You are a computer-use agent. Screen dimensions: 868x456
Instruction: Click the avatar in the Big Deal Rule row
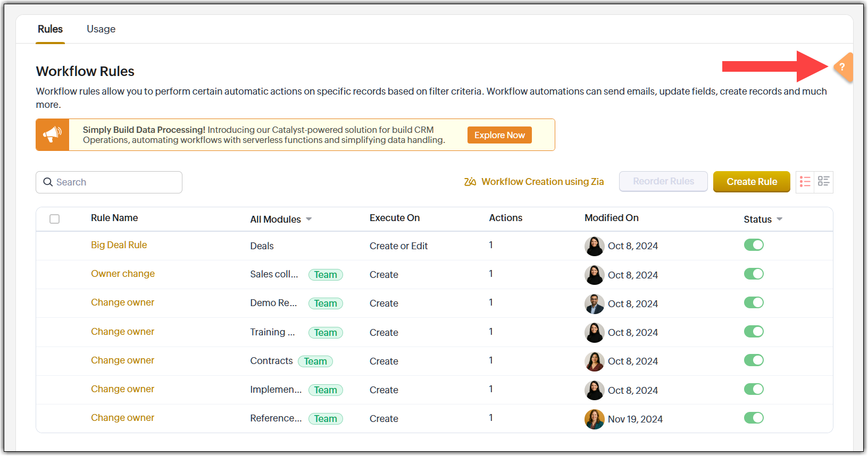tap(594, 246)
